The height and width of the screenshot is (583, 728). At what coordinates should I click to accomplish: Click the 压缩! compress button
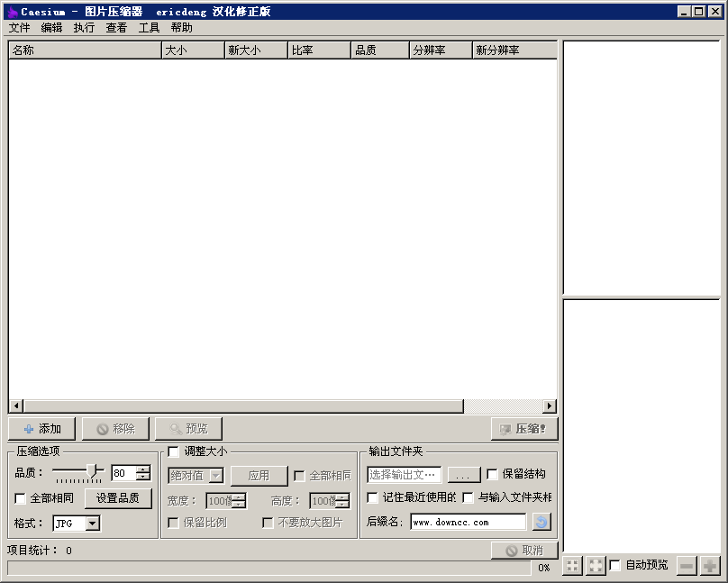pyautogui.click(x=523, y=429)
